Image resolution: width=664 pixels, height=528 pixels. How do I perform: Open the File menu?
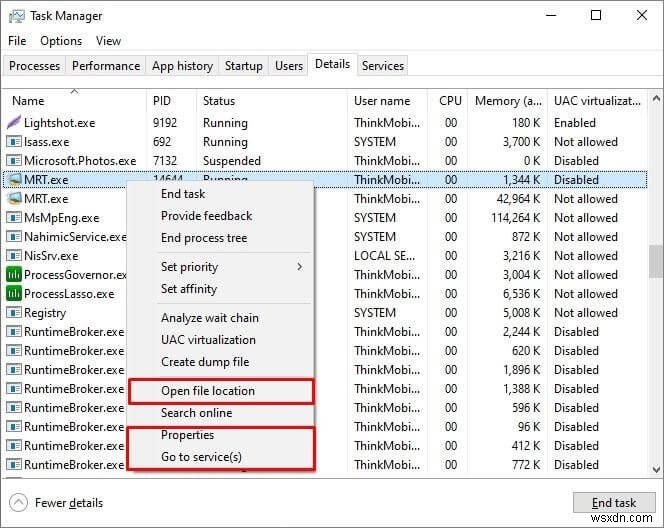coord(17,41)
